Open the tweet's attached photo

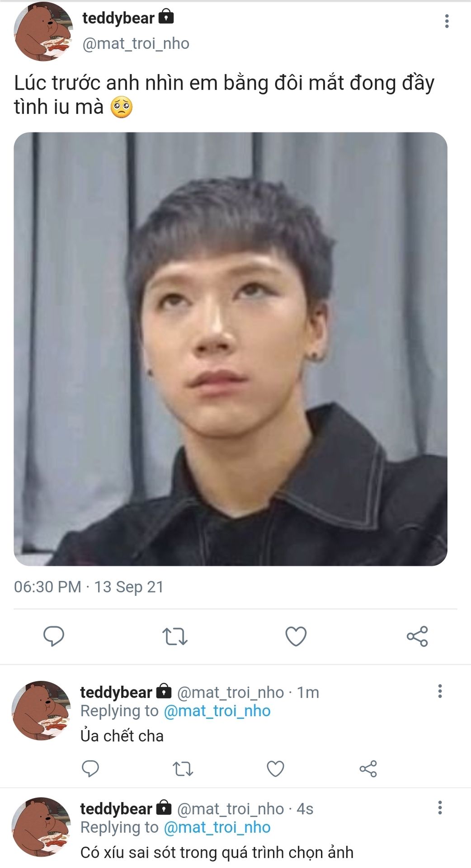[231, 349]
